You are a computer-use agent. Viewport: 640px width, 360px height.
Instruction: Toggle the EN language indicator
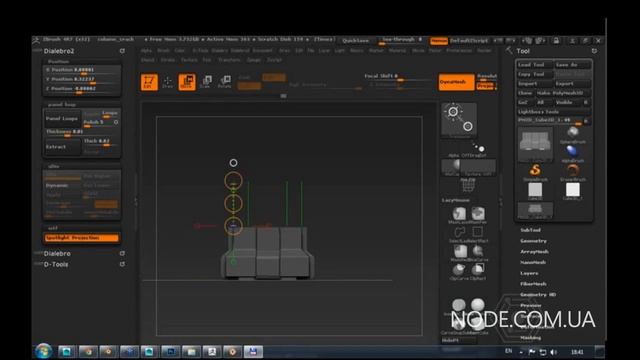pos(509,351)
